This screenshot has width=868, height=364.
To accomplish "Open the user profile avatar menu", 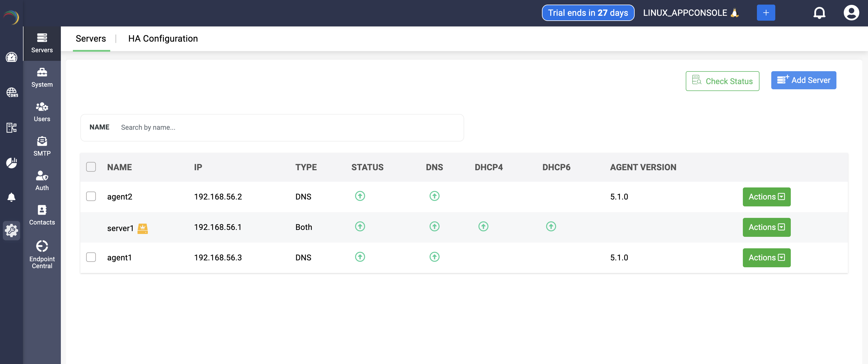I will [x=851, y=13].
